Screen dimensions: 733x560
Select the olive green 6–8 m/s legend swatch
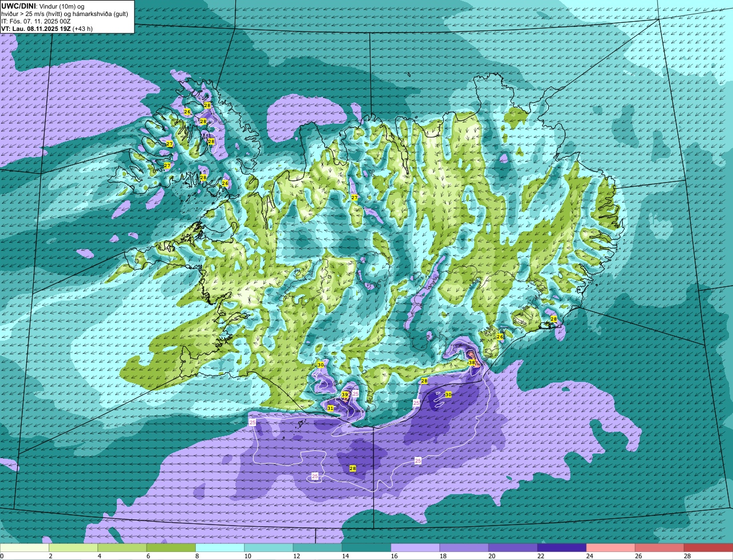tap(171, 548)
